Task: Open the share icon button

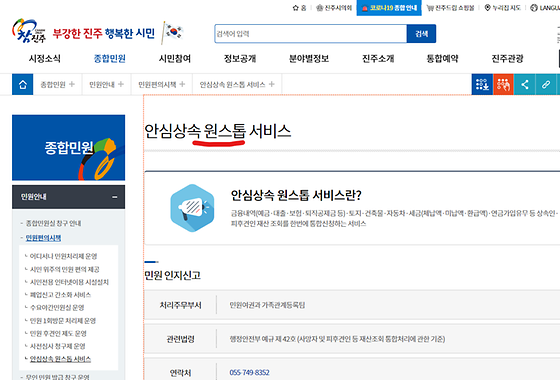Action: pos(524,85)
